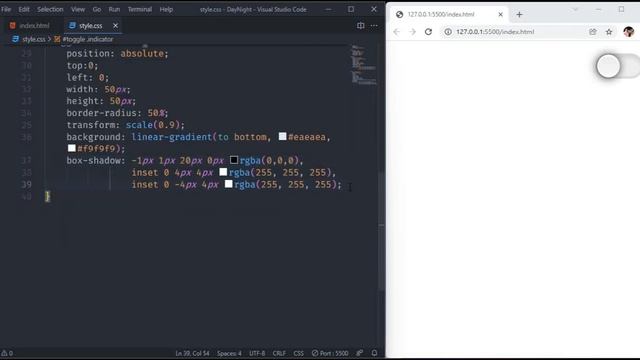The width and height of the screenshot is (640, 360).
Task: Open the browser profile avatar
Action: [x=629, y=32]
